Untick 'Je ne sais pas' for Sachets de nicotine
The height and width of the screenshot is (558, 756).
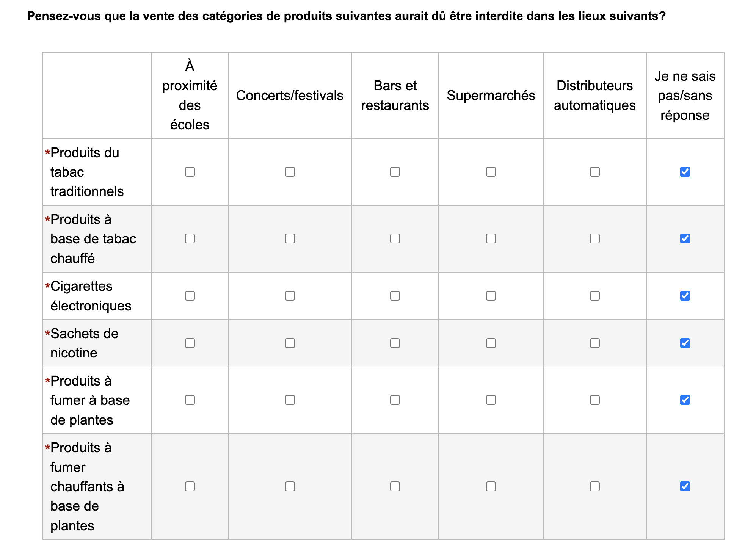click(685, 343)
